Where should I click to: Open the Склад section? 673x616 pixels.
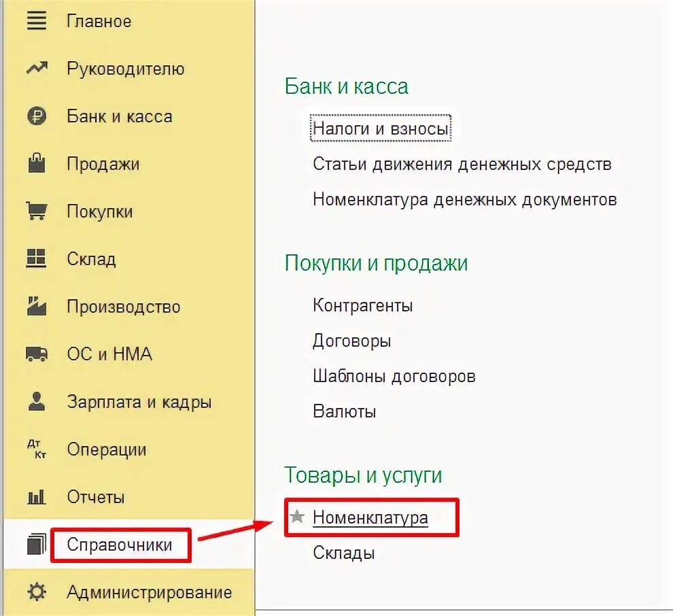click(x=91, y=259)
